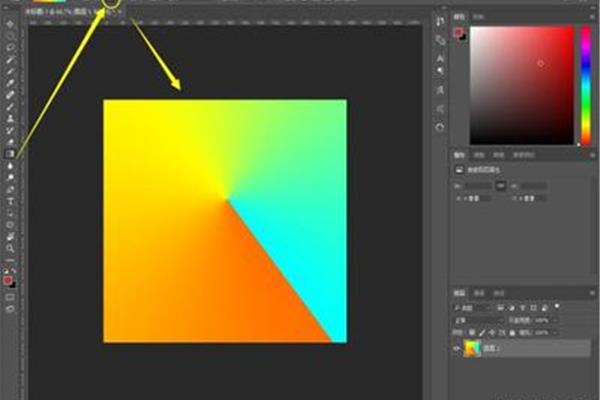Image resolution: width=600 pixels, height=400 pixels.
Task: Open the layer fill slider arrow
Action: point(556,333)
